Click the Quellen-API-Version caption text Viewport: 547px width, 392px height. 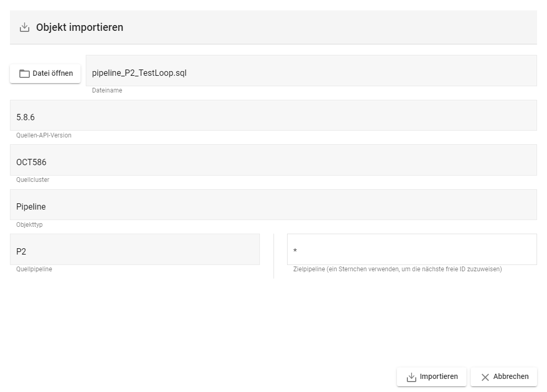point(44,135)
